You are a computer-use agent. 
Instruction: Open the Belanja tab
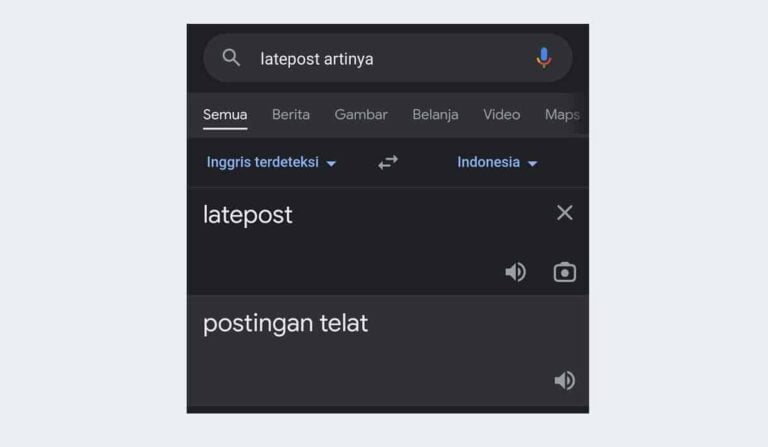[435, 115]
